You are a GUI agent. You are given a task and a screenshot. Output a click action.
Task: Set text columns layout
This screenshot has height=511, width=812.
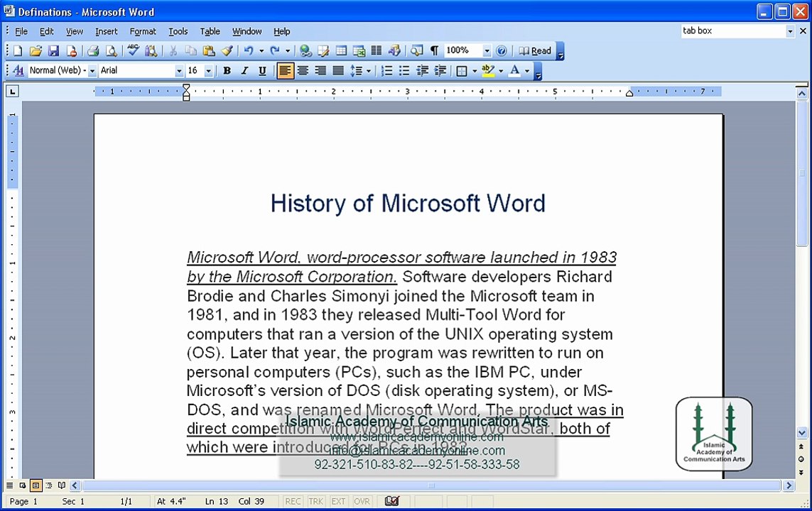tap(377, 50)
